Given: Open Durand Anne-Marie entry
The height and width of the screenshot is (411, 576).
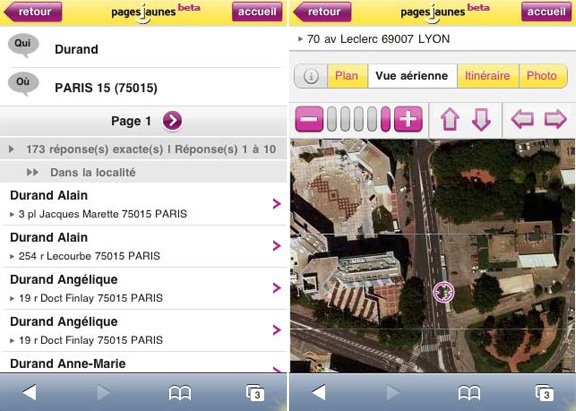Looking at the screenshot, I should [x=143, y=363].
